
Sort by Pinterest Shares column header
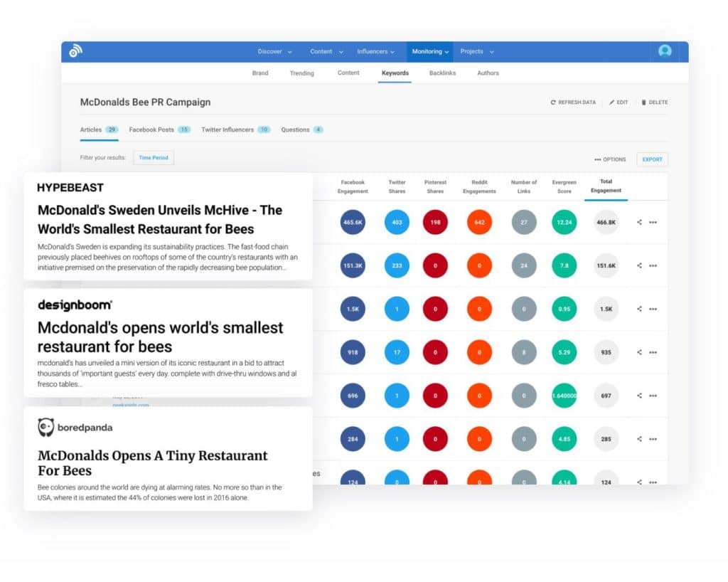(x=435, y=186)
